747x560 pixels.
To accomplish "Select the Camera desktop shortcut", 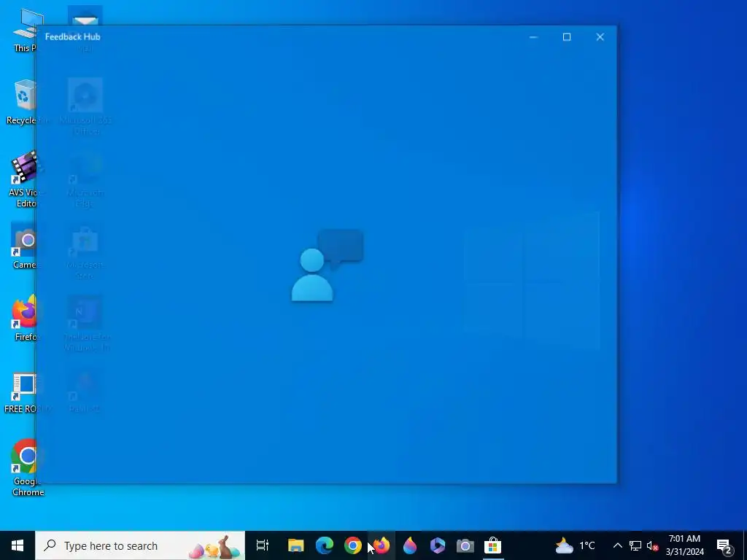I will tap(24, 246).
